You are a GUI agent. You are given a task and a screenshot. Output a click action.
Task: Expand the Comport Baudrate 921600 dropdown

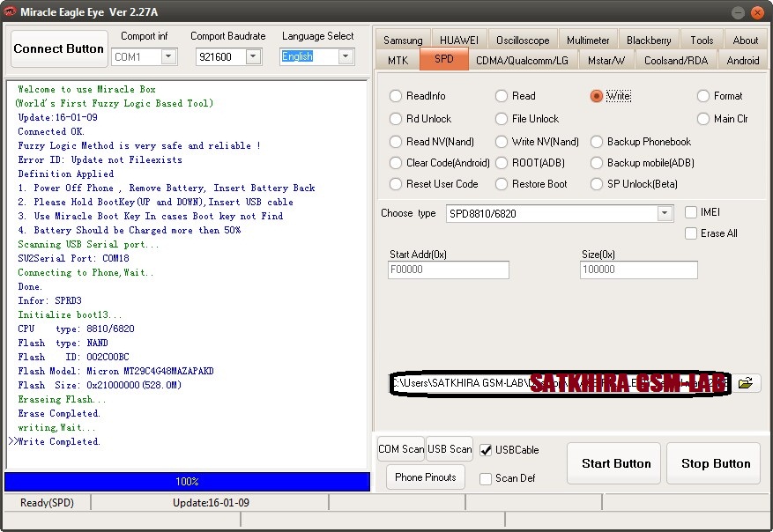[253, 56]
